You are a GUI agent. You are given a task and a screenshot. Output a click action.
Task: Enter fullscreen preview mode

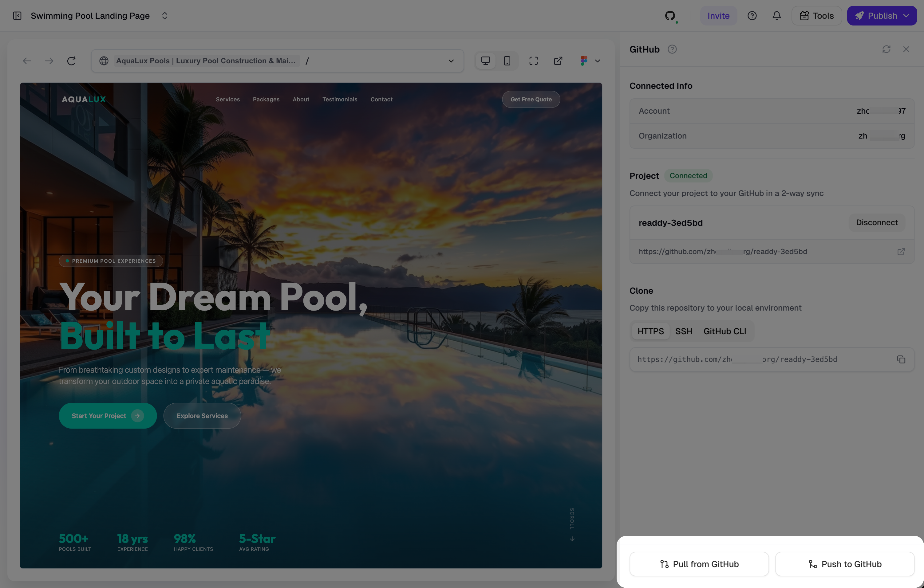pos(533,61)
